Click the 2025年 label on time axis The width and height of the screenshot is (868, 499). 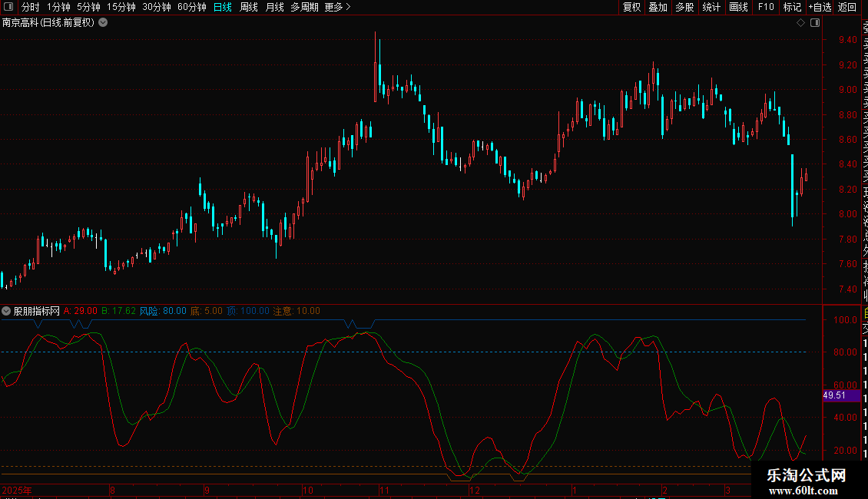coord(17,491)
